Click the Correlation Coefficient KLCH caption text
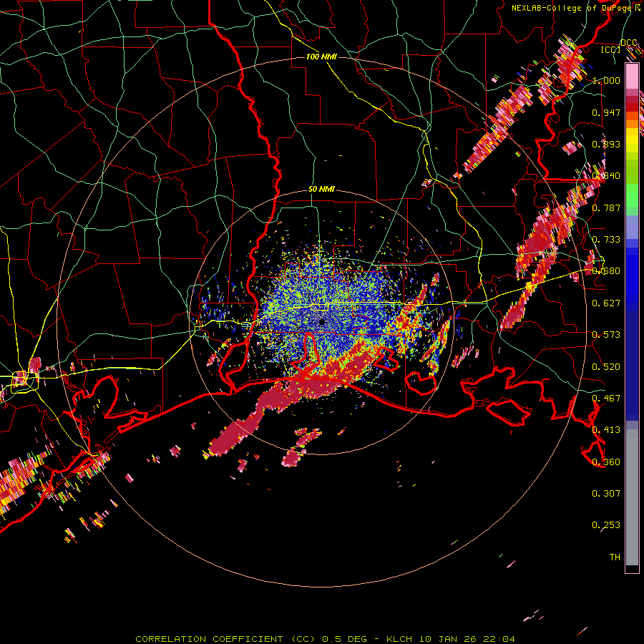Image resolution: width=644 pixels, height=644 pixels. click(x=325, y=639)
